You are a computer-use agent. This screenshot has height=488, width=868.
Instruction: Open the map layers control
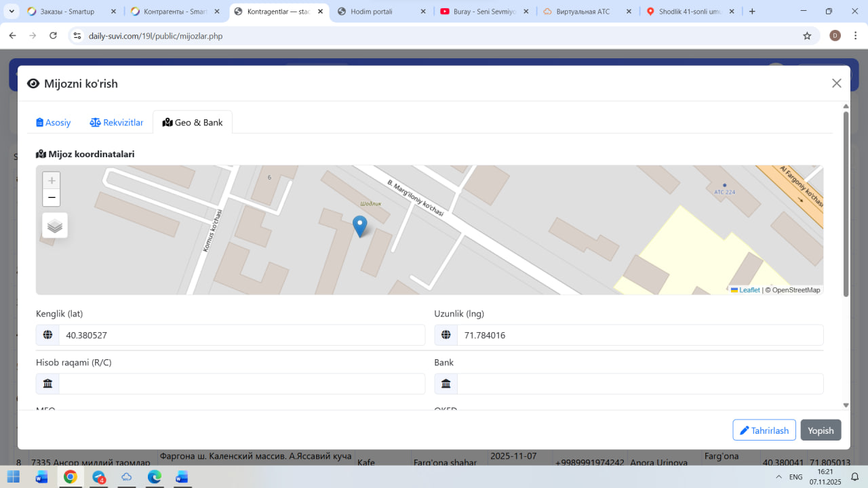[x=55, y=226]
